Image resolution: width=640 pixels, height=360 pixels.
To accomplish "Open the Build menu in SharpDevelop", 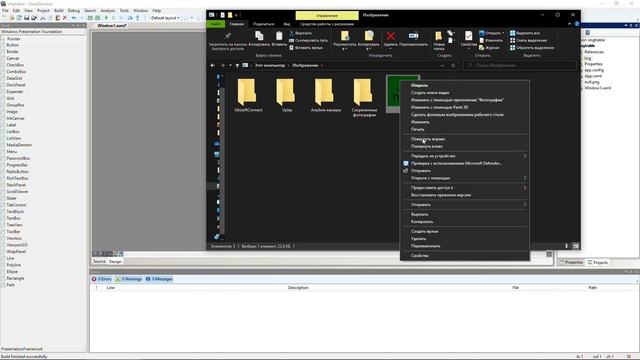I will [x=59, y=11].
